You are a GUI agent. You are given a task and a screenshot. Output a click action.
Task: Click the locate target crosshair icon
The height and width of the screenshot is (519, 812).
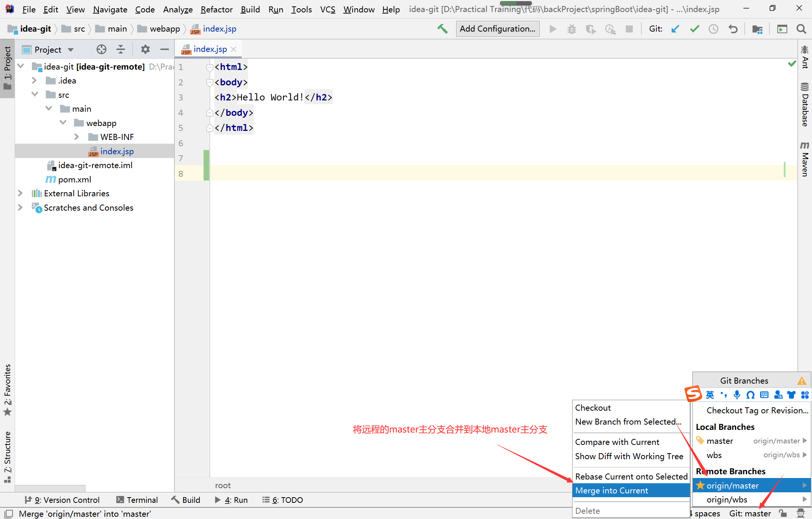pyautogui.click(x=101, y=49)
